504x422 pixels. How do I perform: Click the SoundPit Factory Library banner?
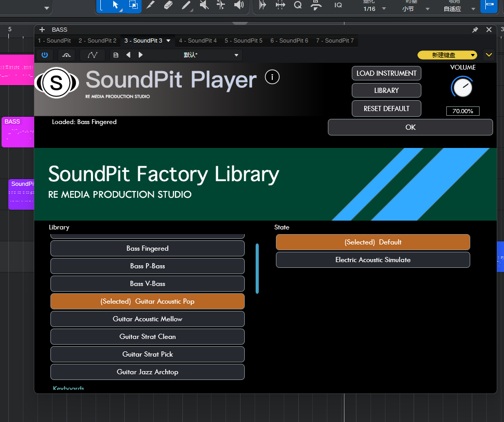[x=266, y=184]
